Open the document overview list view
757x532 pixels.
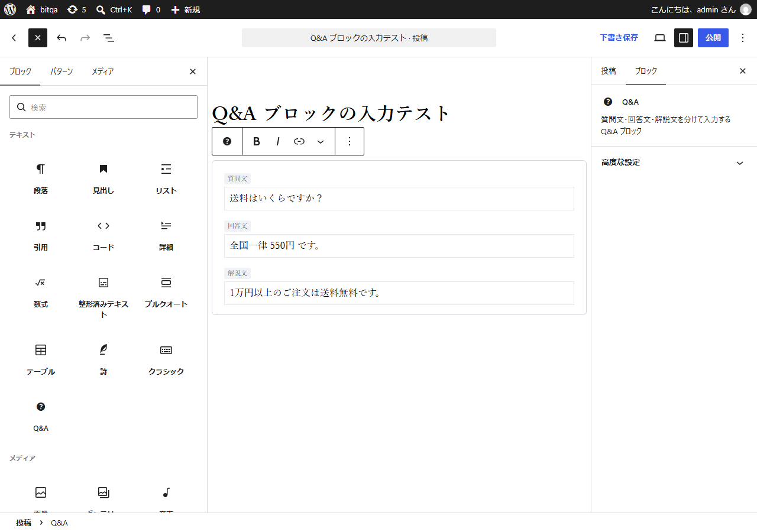109,38
